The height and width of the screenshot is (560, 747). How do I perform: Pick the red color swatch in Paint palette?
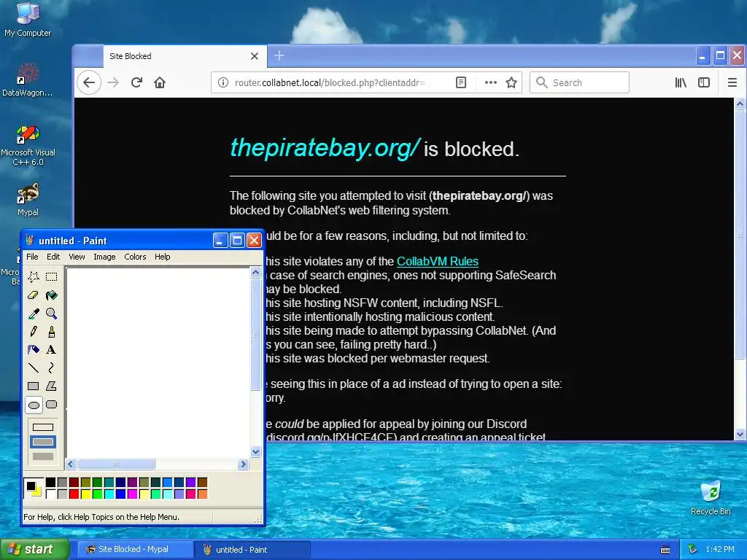click(x=74, y=494)
